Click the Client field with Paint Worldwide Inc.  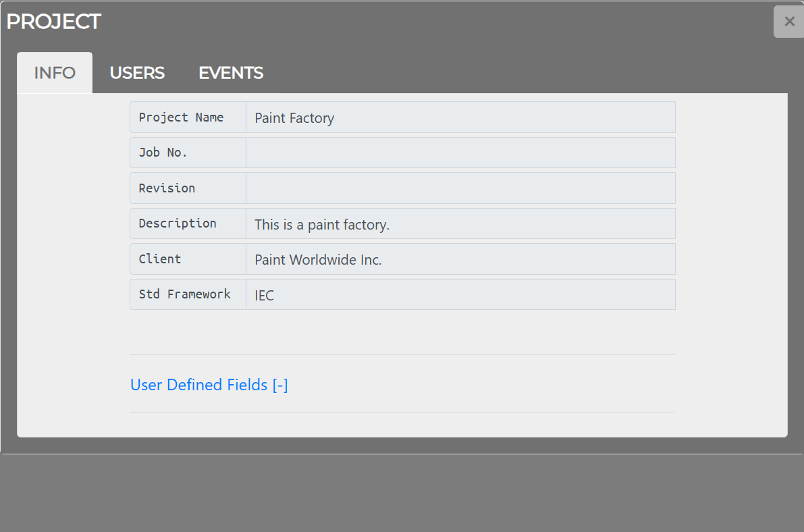click(x=460, y=259)
